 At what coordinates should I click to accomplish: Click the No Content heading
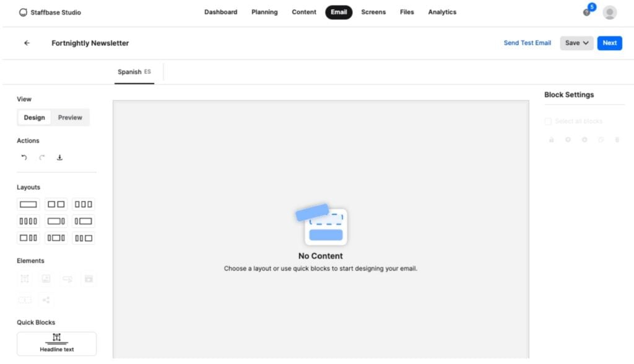[320, 256]
